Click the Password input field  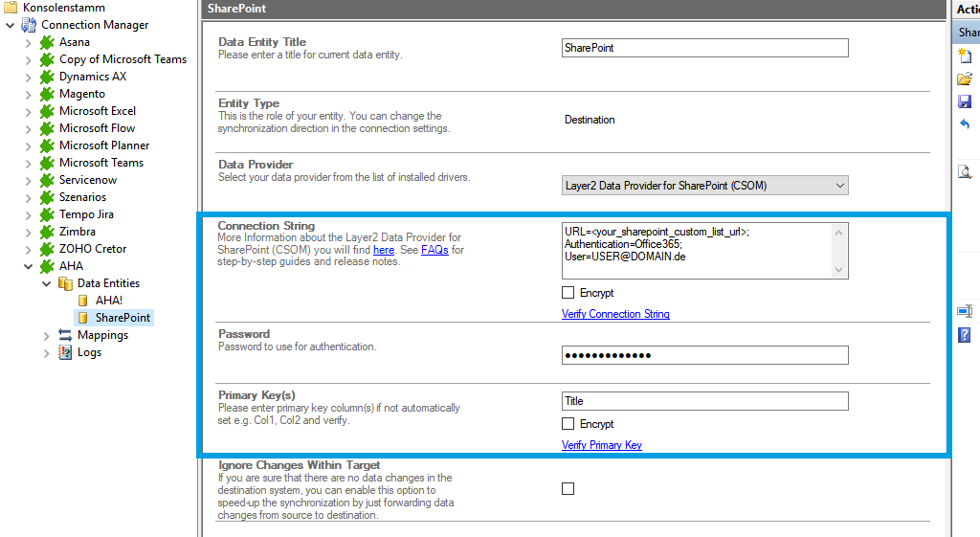coord(704,355)
